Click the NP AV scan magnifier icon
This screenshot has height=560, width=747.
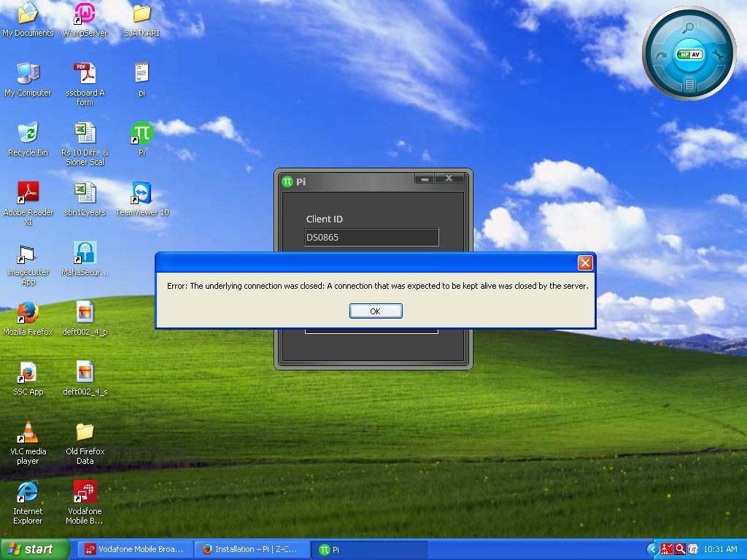687,28
